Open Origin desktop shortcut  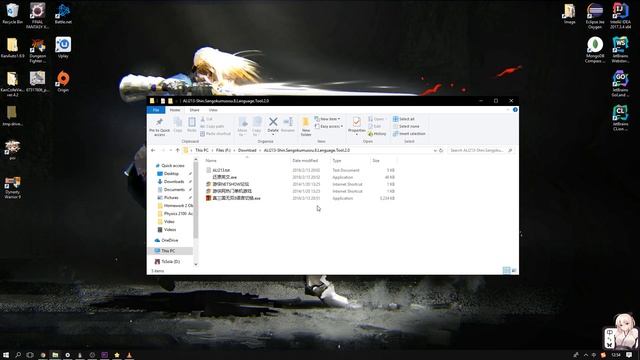pyautogui.click(x=63, y=81)
